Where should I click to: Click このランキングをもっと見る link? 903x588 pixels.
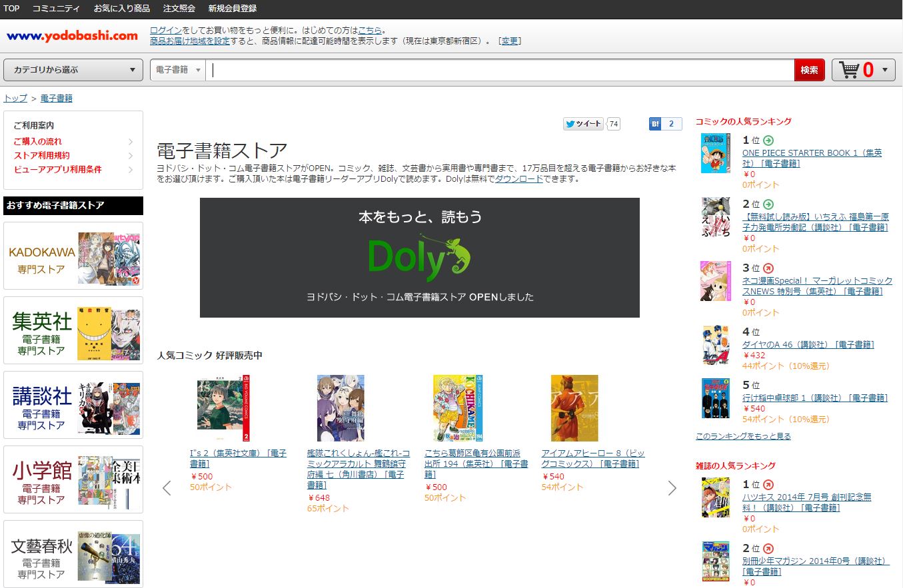pos(743,436)
